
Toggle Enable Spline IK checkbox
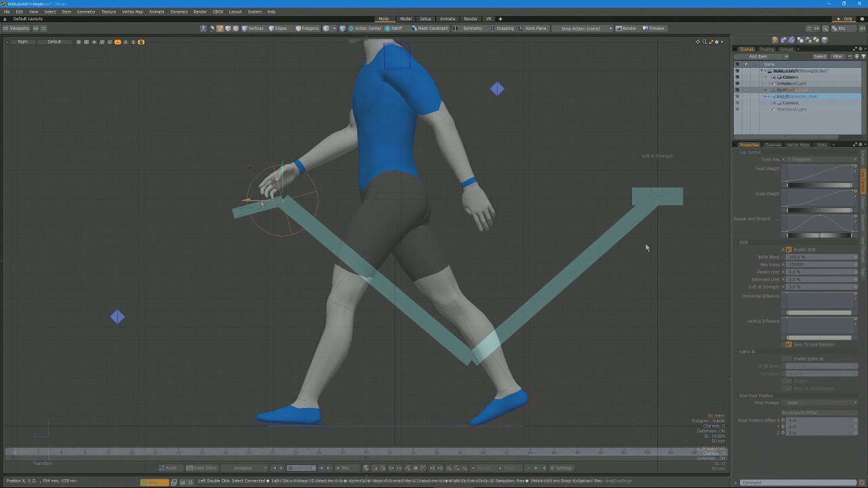pyautogui.click(x=789, y=359)
